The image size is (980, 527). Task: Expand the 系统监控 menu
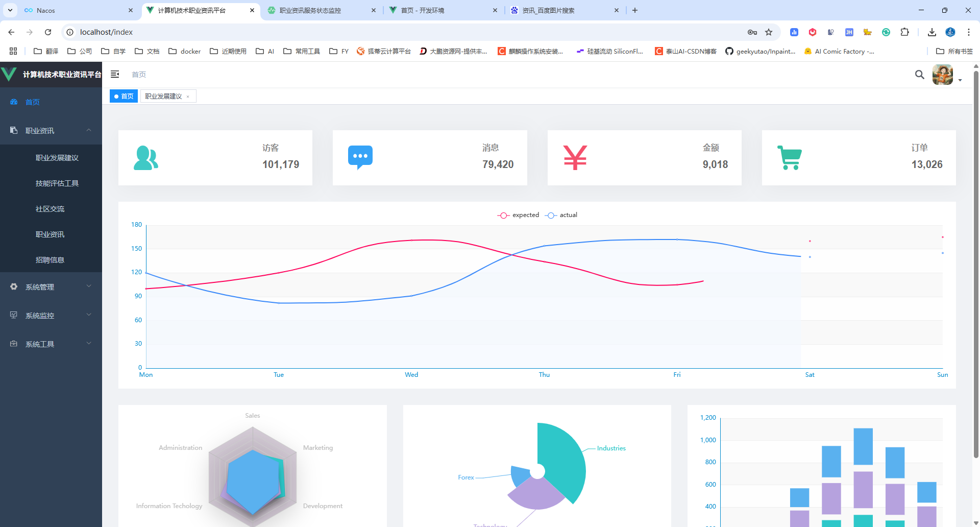(x=51, y=316)
